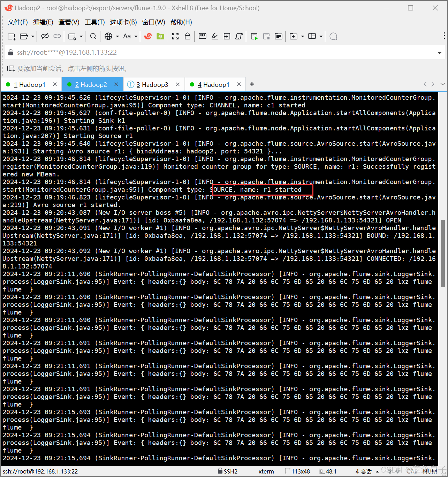
Task: Click the highlight pen icon
Action: (x=215, y=36)
